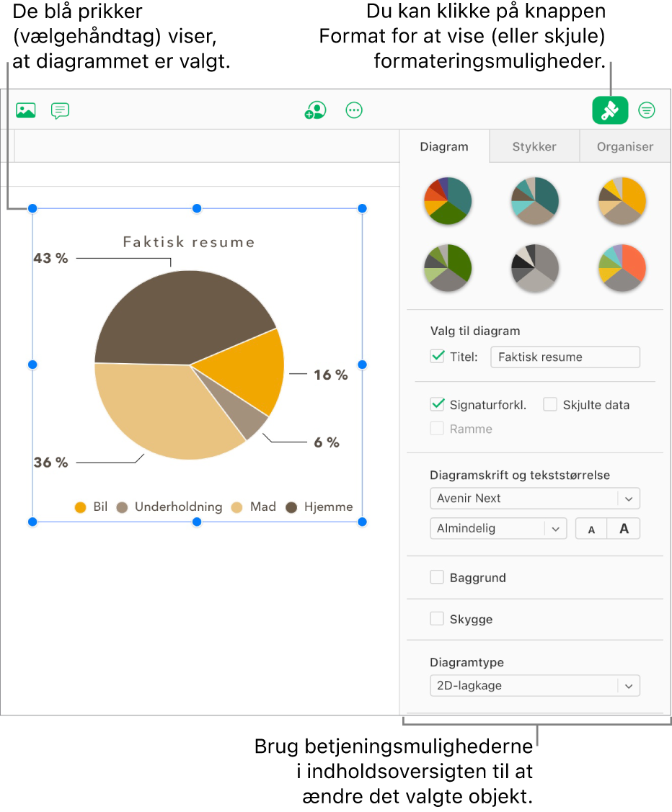Click the 6 % data label
The height and width of the screenshot is (812, 672).
tap(327, 442)
